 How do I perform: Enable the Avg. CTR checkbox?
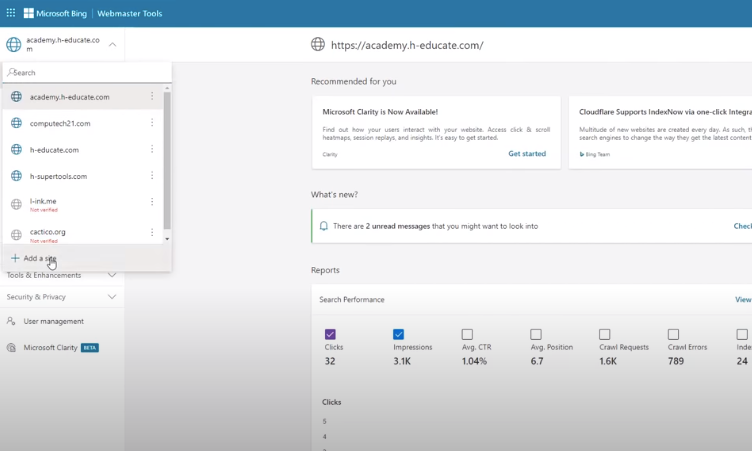click(467, 334)
